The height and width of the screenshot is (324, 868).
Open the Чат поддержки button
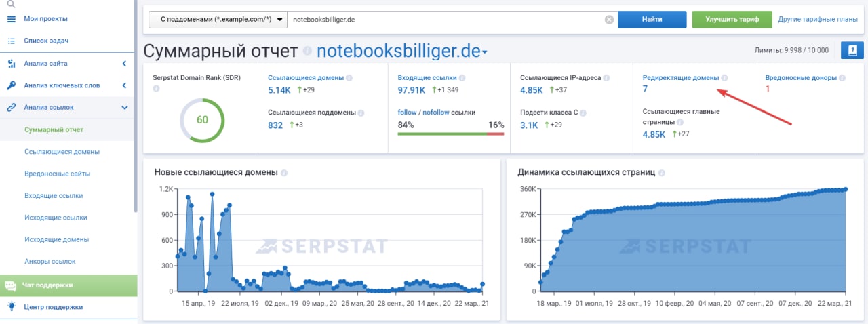(68, 285)
